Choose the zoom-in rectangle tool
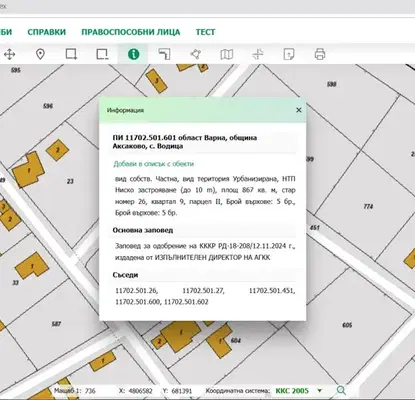 point(71,54)
